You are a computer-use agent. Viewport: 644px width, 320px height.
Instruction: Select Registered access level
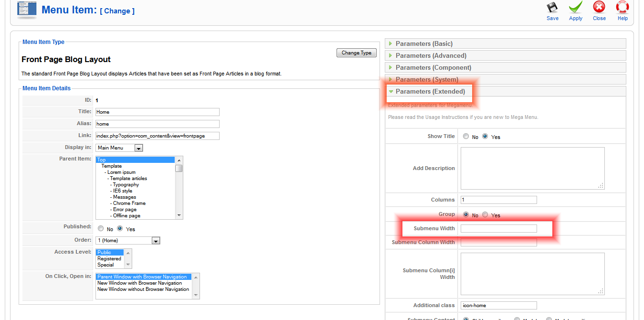tap(110, 258)
